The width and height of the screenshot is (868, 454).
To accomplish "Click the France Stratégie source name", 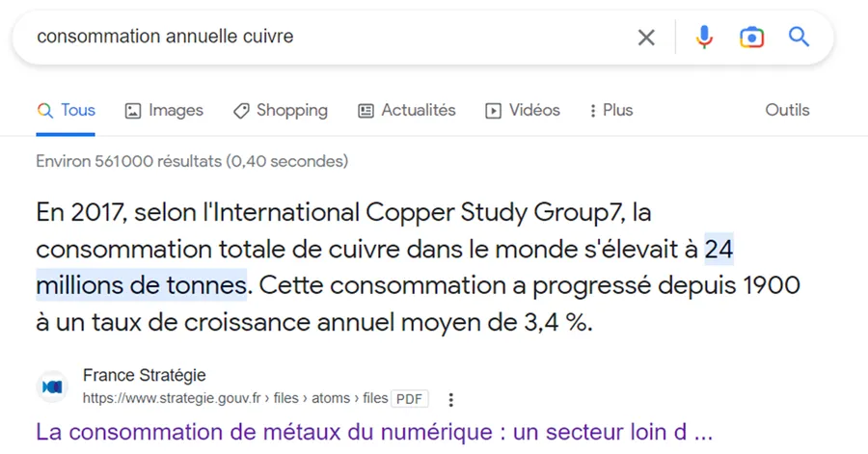I will click(145, 375).
